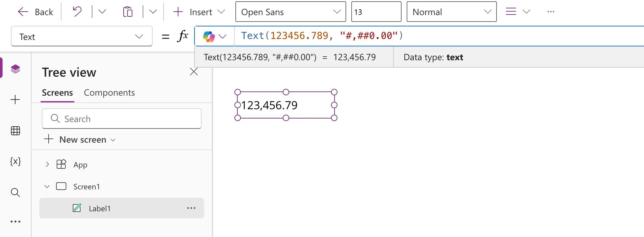Click the Insert plus icon in sidebar
The height and width of the screenshot is (237, 644).
click(x=15, y=100)
